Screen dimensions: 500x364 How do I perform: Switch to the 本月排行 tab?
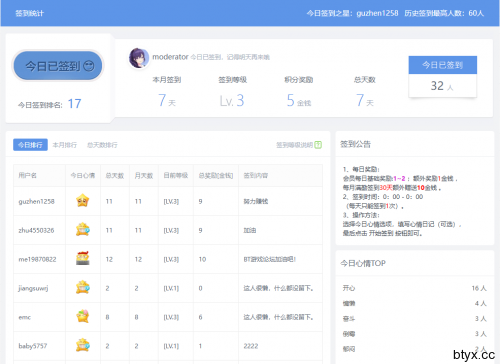65,145
